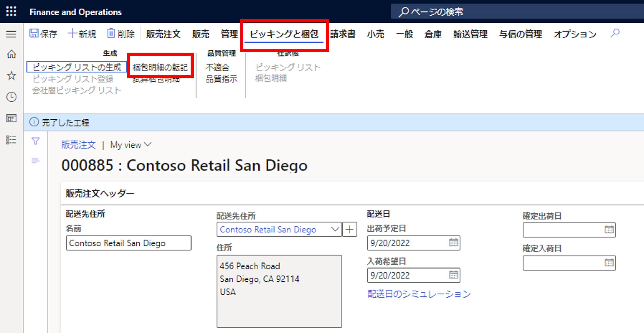Open the 一般 tab

coord(405,34)
